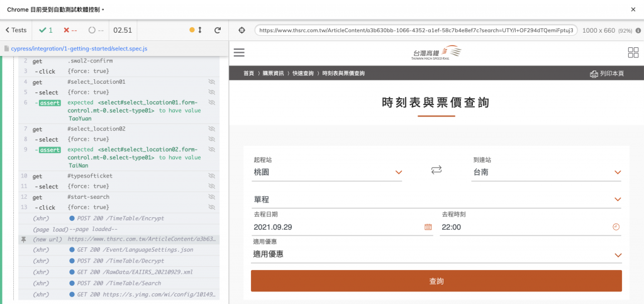The width and height of the screenshot is (644, 304).
Task: Click the 1000 x 660 viewport size label
Action: (599, 30)
